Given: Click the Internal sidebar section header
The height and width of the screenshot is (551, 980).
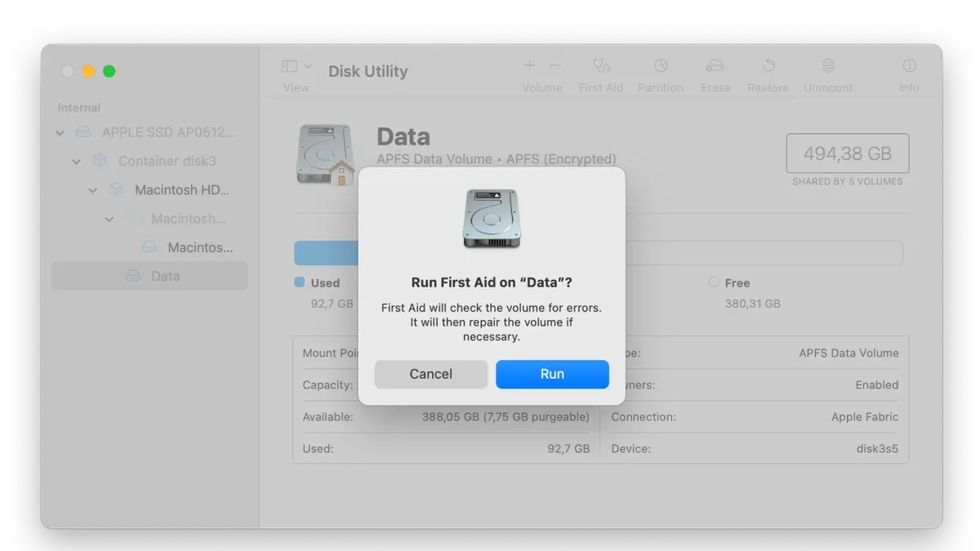Looking at the screenshot, I should [x=79, y=108].
